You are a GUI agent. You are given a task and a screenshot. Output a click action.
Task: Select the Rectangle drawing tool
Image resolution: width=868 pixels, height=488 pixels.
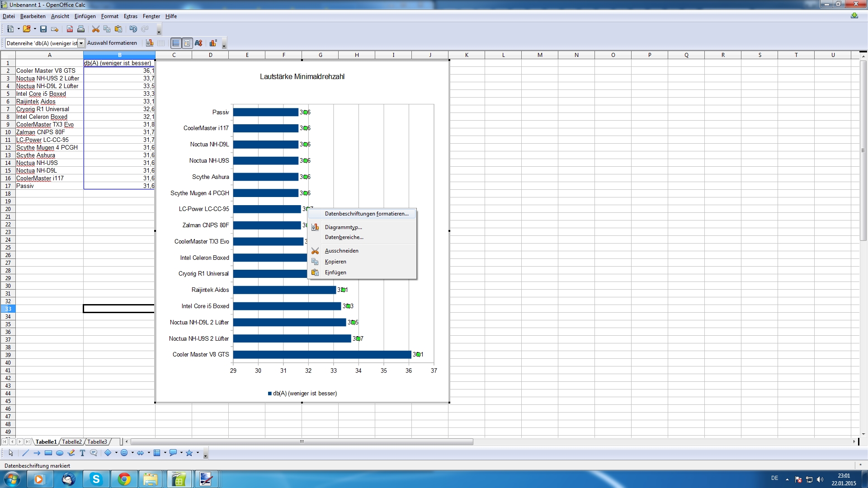(x=48, y=453)
